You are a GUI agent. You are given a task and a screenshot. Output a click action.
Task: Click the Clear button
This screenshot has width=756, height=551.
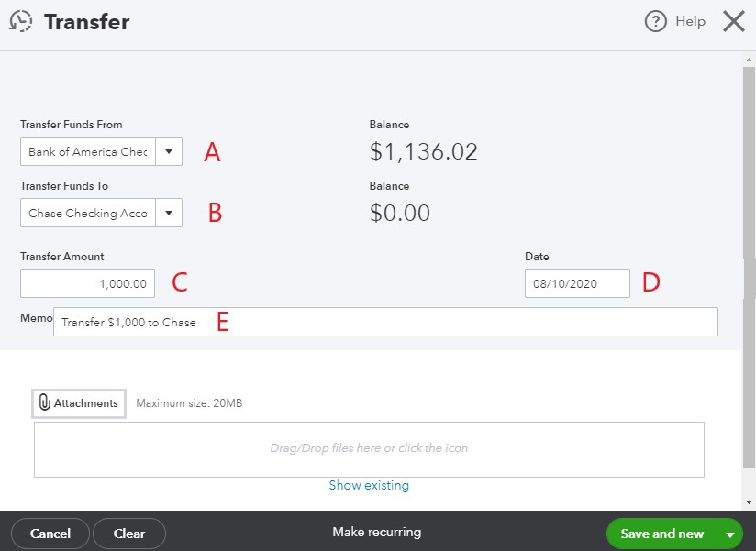[x=129, y=534]
